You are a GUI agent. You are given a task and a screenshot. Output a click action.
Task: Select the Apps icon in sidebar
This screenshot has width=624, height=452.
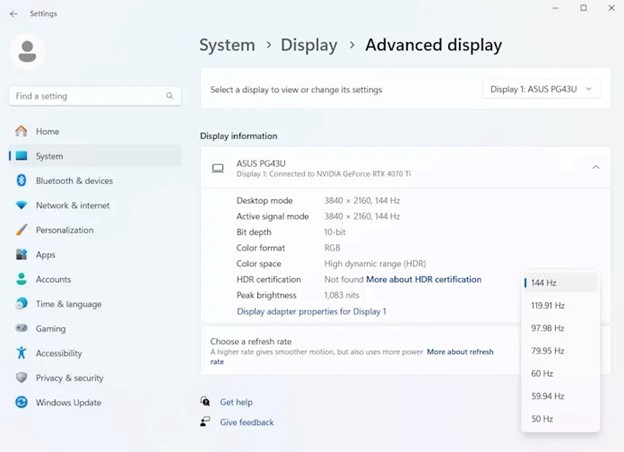click(21, 255)
